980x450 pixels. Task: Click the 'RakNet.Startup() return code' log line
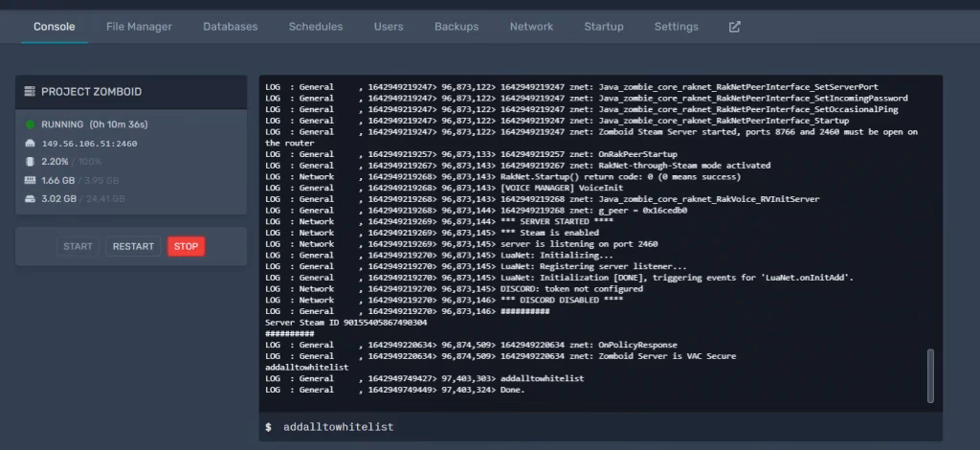coord(502,177)
